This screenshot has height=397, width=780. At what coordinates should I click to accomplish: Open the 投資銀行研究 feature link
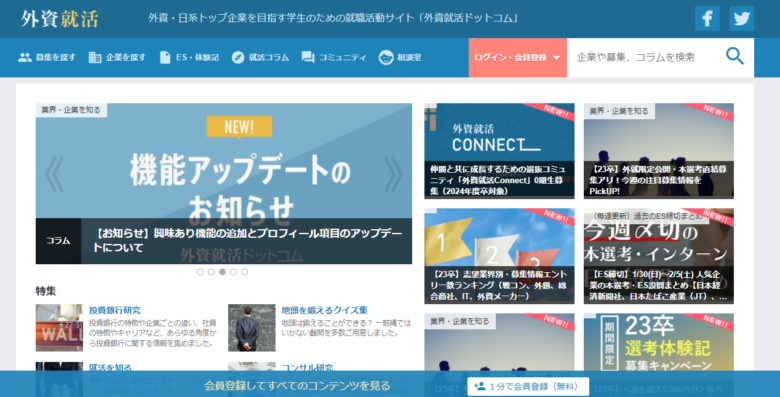coord(114,310)
